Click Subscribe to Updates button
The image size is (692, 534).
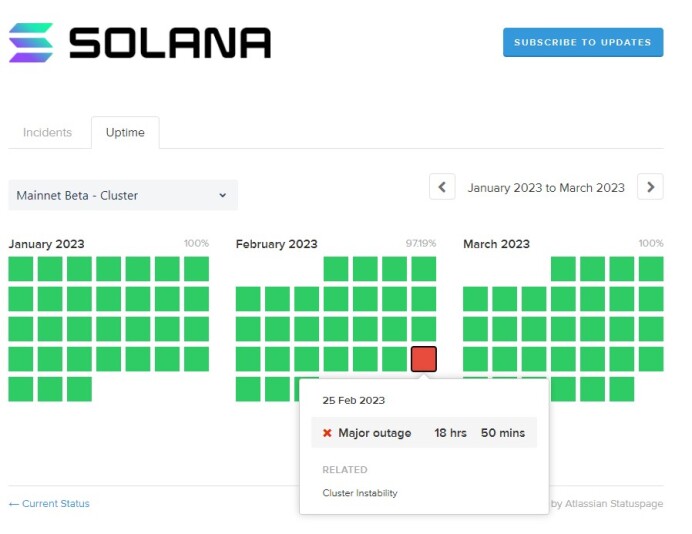[x=583, y=42]
